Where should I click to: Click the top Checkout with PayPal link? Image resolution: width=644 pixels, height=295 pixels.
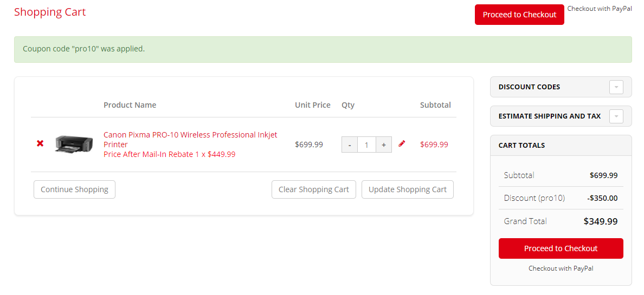tap(600, 9)
